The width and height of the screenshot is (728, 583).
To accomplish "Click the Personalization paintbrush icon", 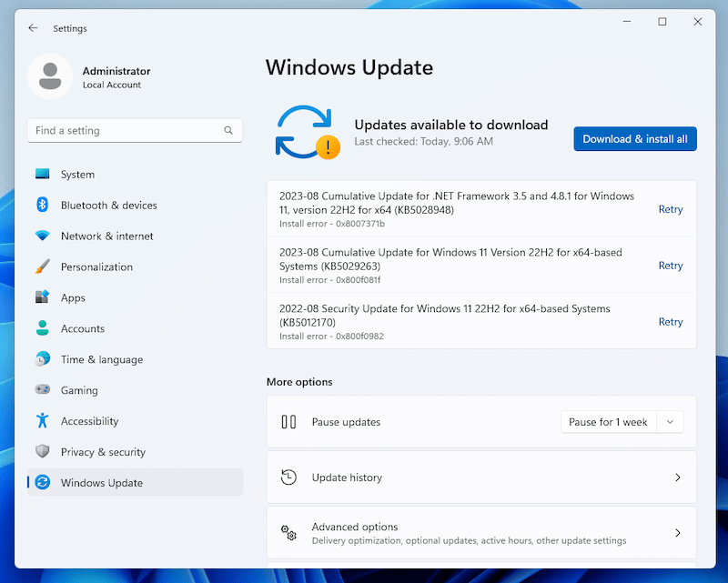I will 42,266.
